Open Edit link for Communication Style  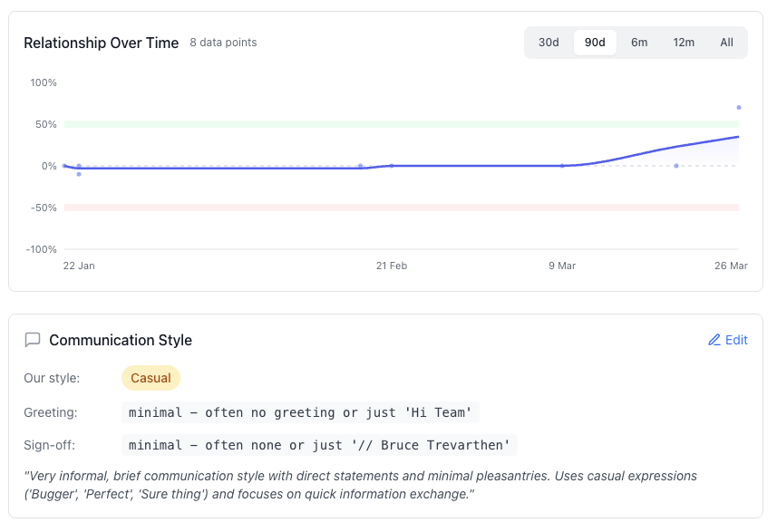click(x=728, y=340)
